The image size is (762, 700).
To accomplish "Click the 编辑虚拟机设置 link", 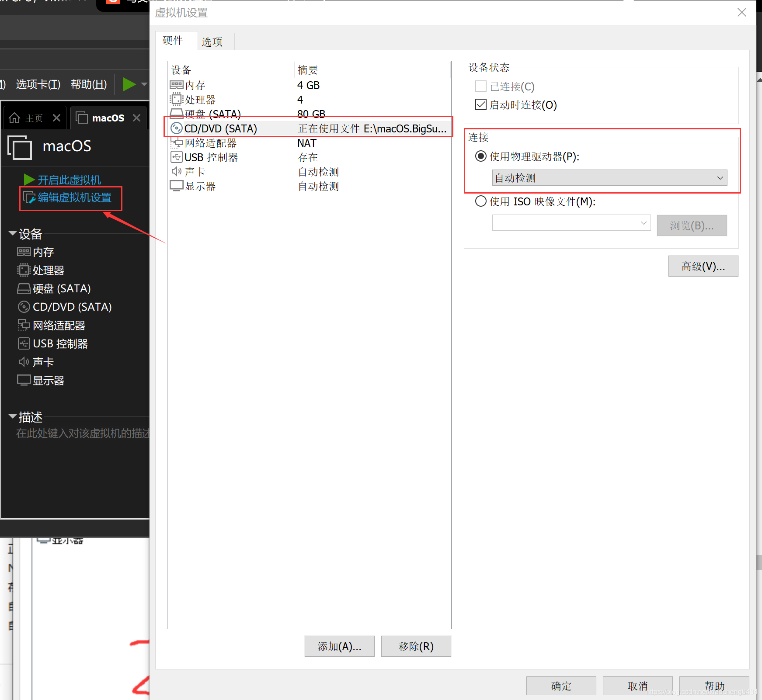I will 74,198.
